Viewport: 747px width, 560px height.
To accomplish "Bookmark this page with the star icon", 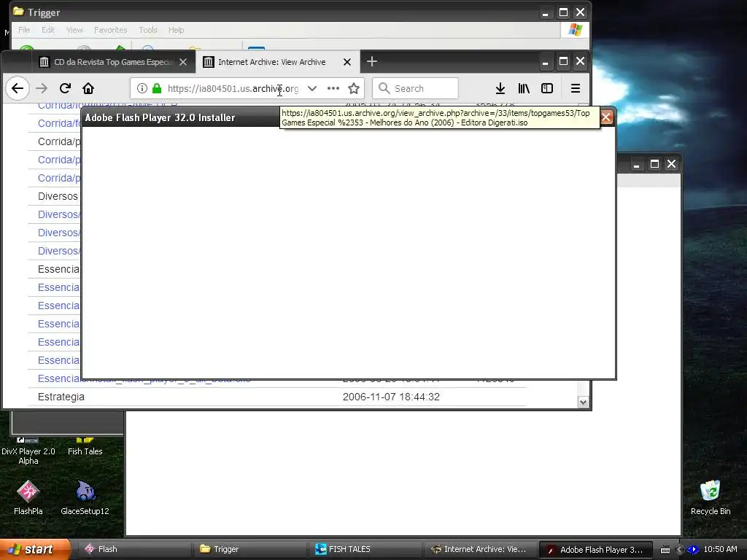I will [354, 88].
